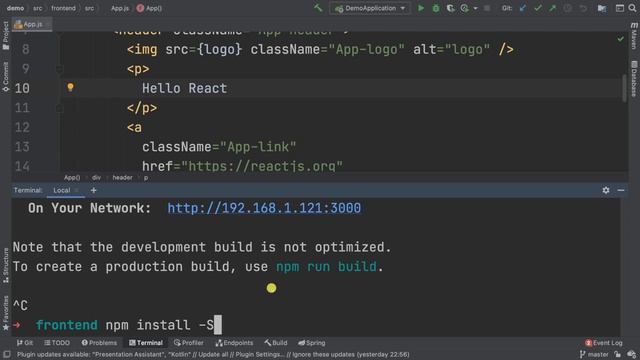Click the 'https://reactjs.org' href string
640x360 pixels.
262,166
